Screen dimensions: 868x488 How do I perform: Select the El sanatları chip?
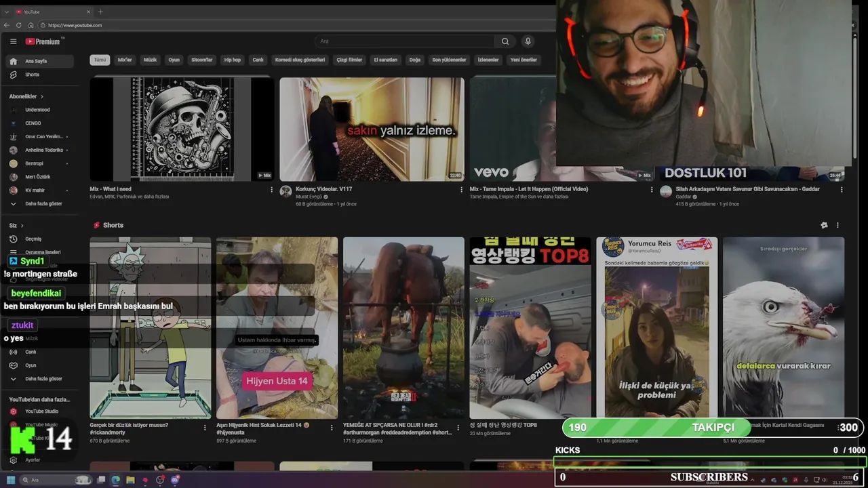click(386, 60)
